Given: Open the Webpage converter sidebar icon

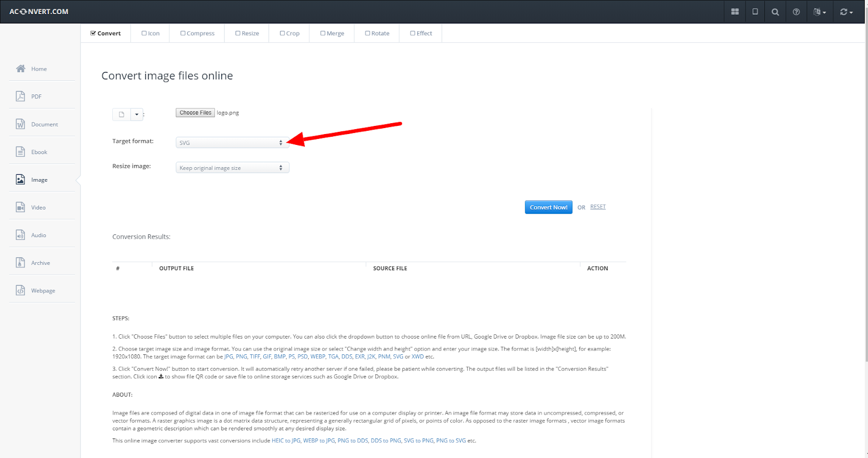Looking at the screenshot, I should [21, 290].
